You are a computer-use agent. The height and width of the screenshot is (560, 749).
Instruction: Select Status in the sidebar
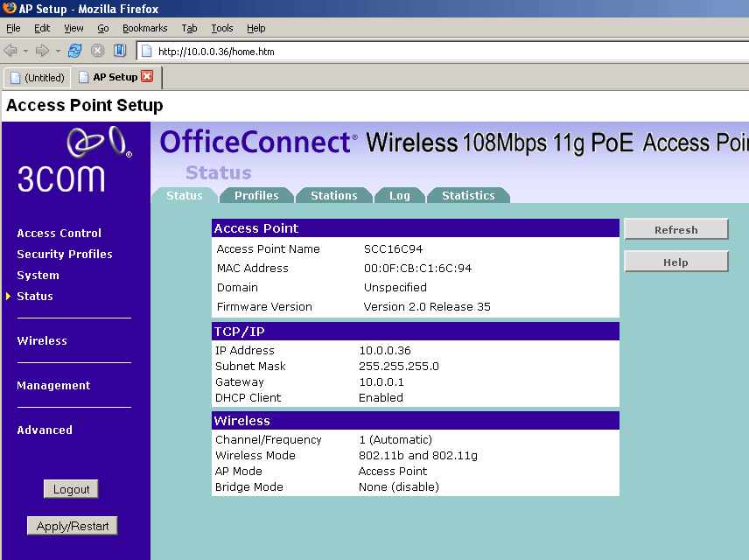point(35,297)
